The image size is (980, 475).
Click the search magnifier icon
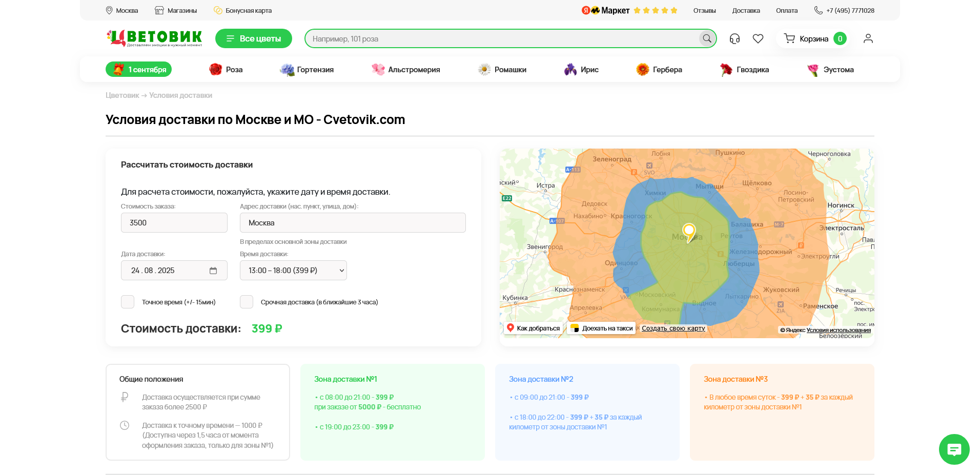(x=707, y=38)
